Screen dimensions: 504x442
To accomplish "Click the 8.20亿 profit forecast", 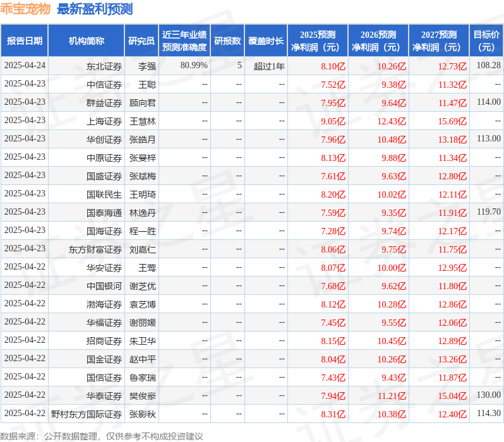I will (x=333, y=195).
